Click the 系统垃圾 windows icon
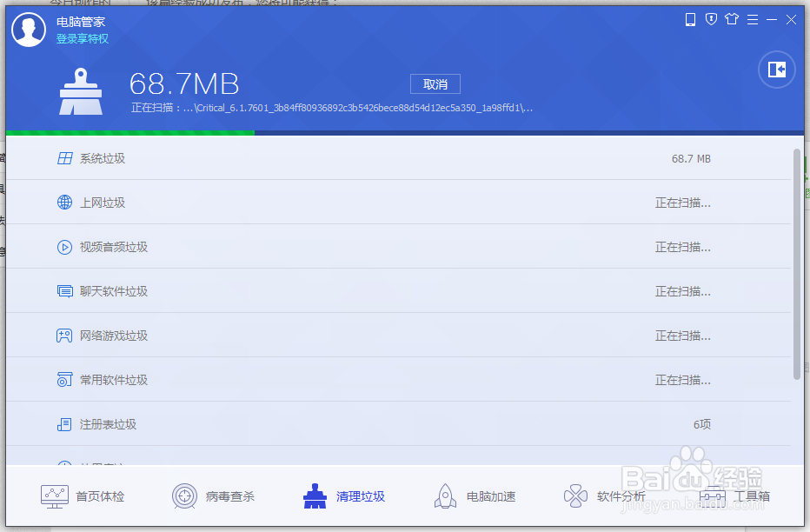Viewport: 810px width, 532px height. click(64, 158)
